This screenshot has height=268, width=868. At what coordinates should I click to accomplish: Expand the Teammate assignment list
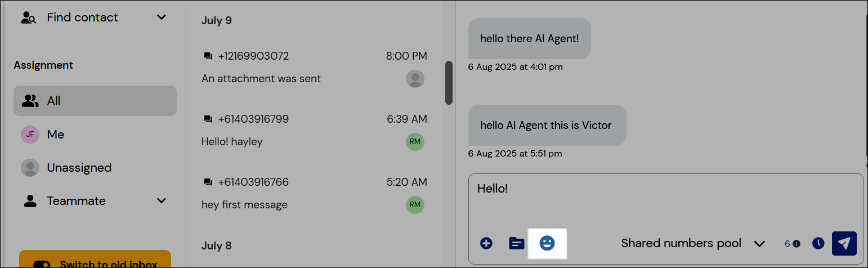(162, 201)
